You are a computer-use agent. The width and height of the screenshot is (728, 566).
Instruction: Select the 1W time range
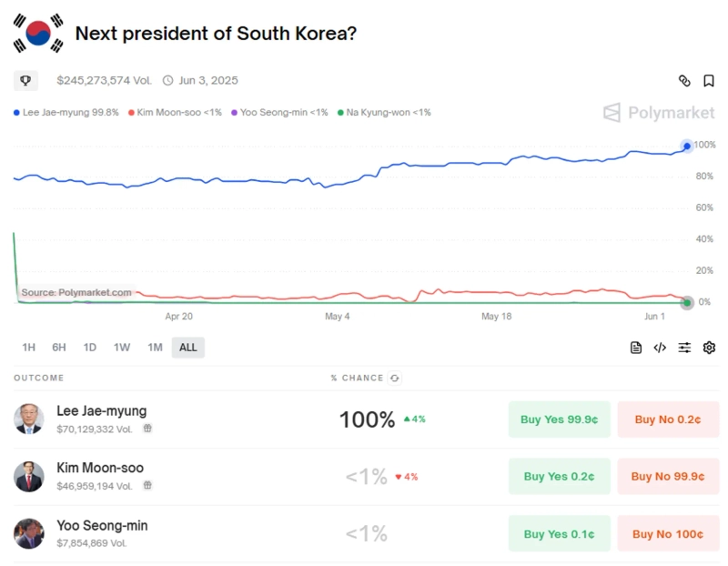tap(122, 348)
